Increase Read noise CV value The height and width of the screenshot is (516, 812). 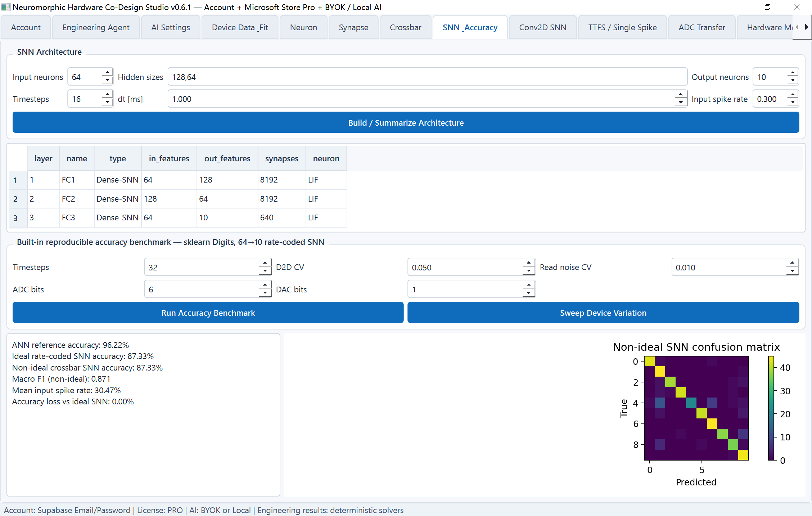(x=792, y=263)
